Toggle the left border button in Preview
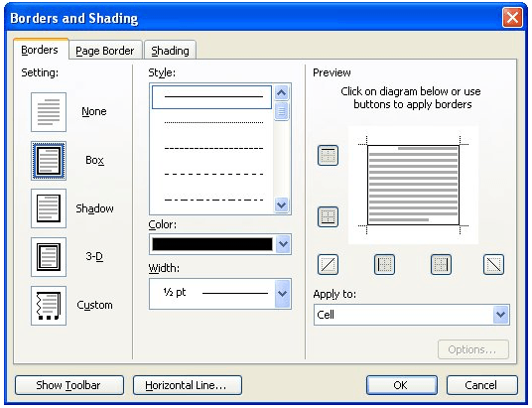The image size is (532, 408). click(384, 264)
